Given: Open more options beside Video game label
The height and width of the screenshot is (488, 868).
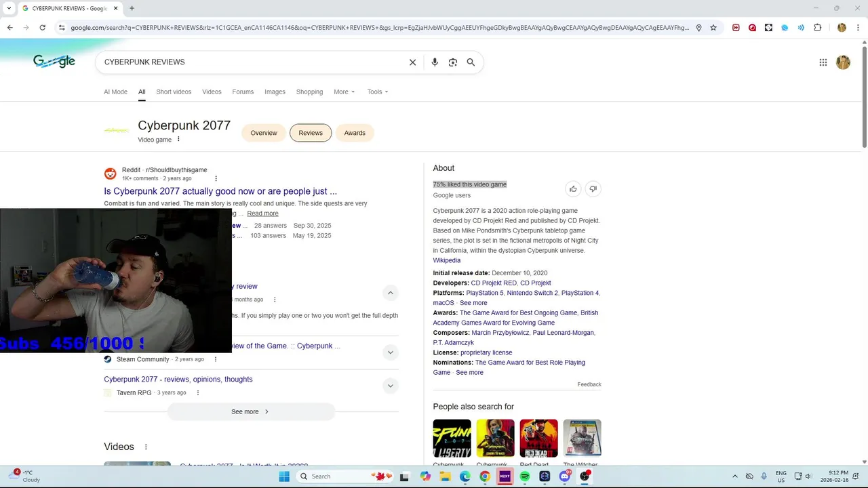Looking at the screenshot, I should (178, 140).
